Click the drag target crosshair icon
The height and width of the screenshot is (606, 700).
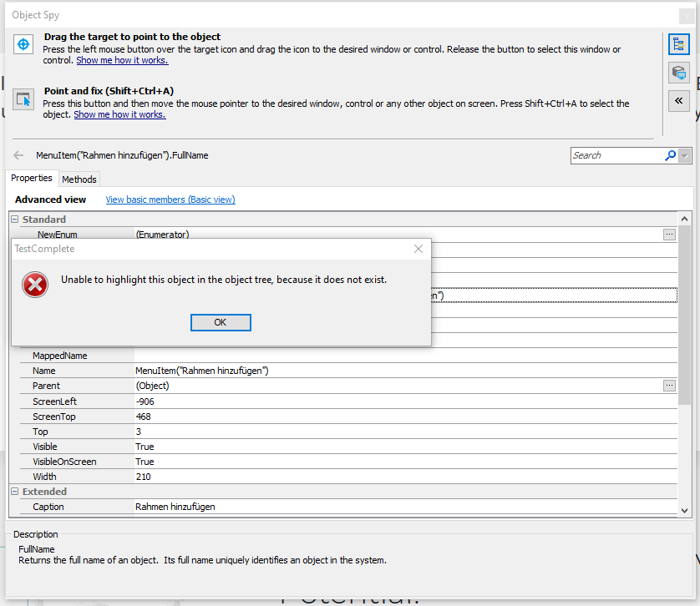pyautogui.click(x=25, y=42)
